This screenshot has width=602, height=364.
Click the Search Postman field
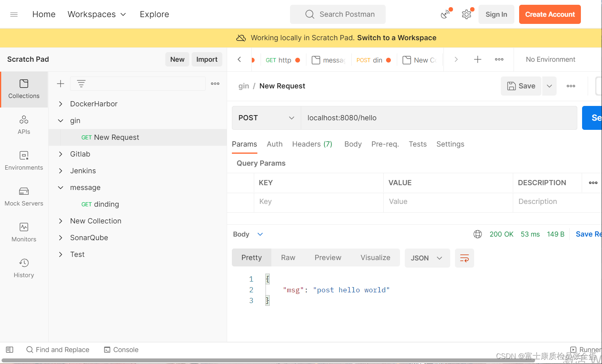click(338, 14)
